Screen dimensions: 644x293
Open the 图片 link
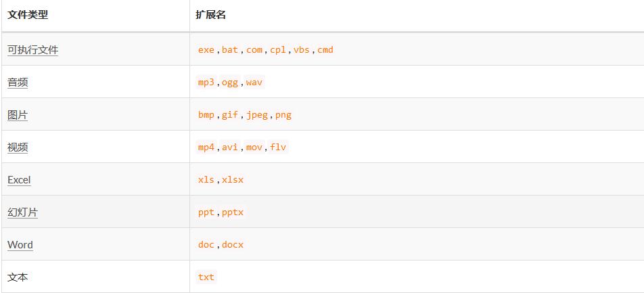18,115
